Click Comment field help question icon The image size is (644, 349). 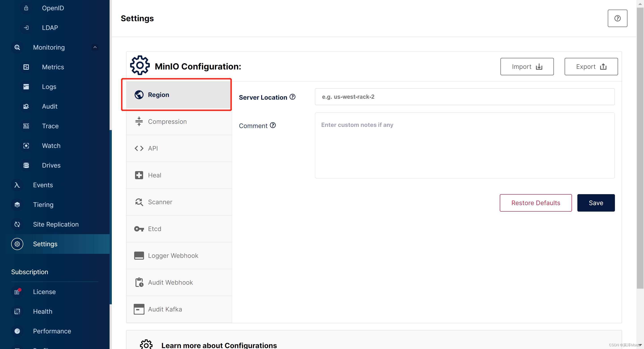tap(273, 125)
